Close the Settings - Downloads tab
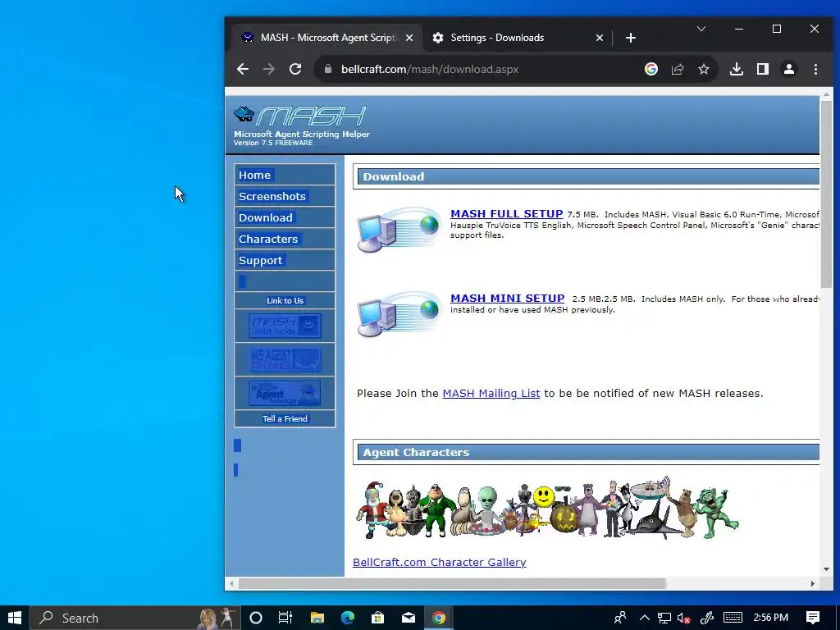Viewport: 840px width, 630px height. click(600, 38)
